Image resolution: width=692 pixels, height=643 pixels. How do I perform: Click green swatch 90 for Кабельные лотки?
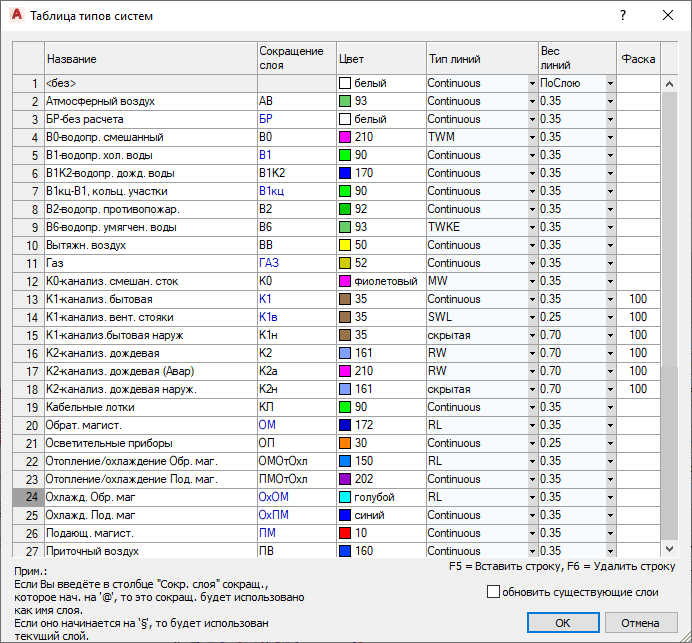[x=345, y=407]
